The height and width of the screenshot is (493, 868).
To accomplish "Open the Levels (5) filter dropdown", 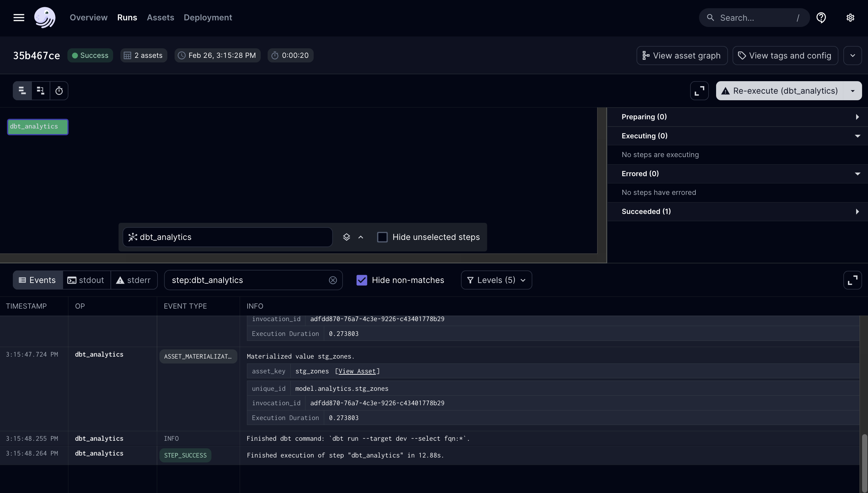I will 496,280.
